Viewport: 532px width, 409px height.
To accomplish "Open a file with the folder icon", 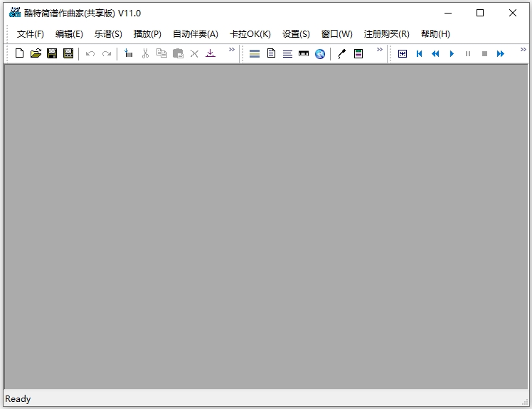I will click(36, 53).
